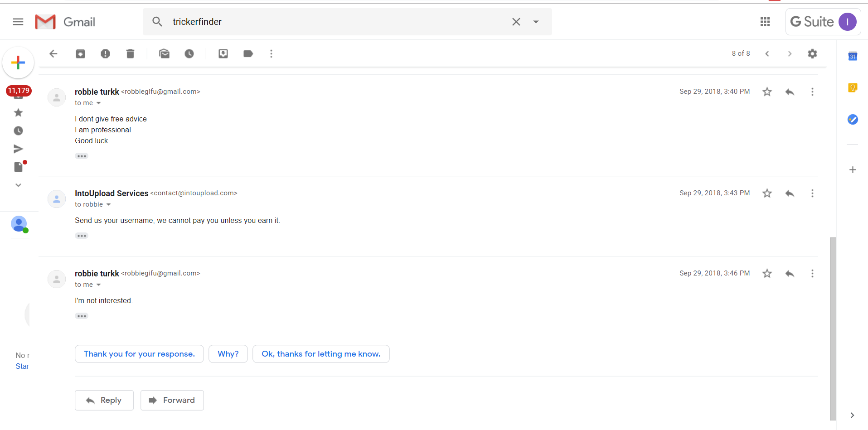
Task: Choose the 'Why?' smart reply
Action: pyautogui.click(x=228, y=354)
